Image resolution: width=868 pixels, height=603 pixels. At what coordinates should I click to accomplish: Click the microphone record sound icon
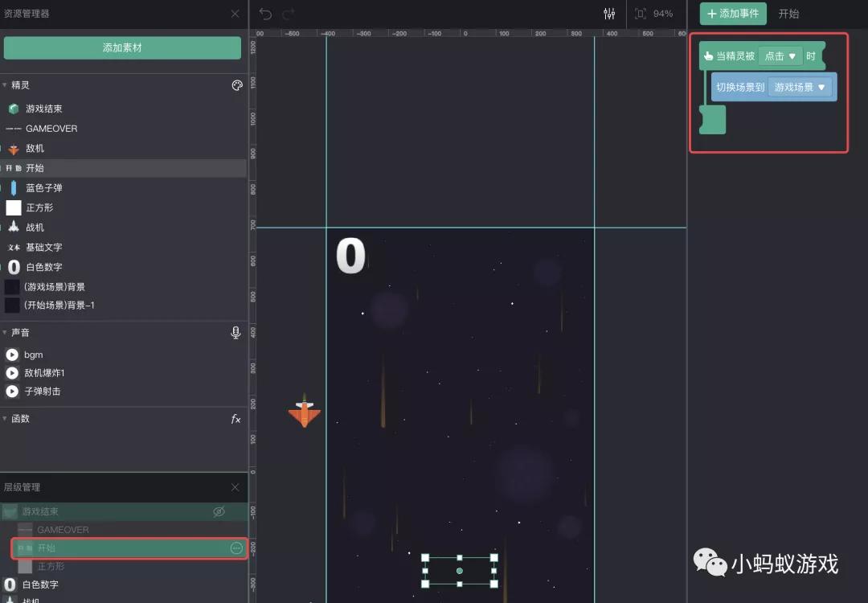point(235,332)
